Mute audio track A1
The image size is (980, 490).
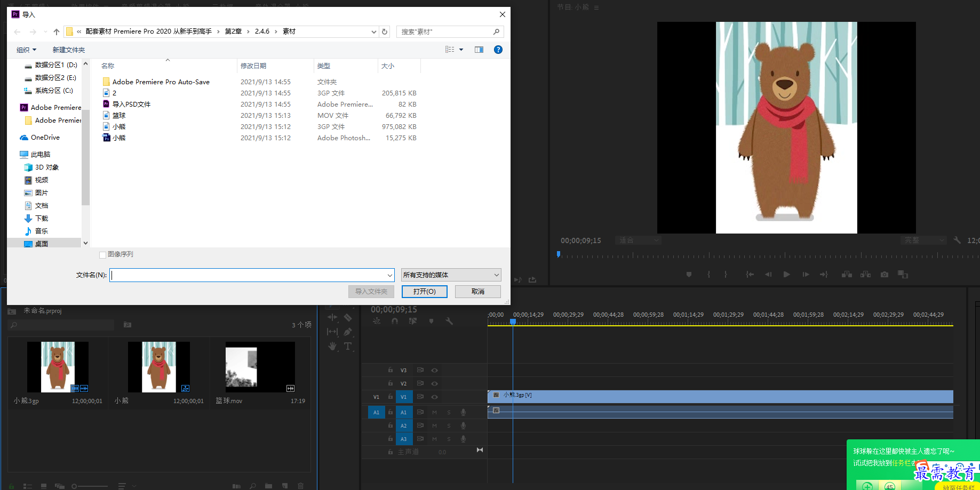(x=434, y=412)
